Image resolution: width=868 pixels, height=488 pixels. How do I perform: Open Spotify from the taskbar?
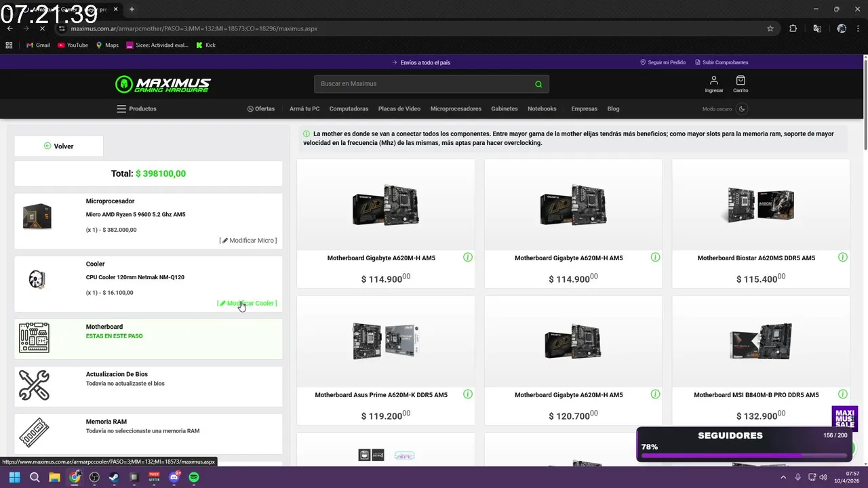pos(194,477)
